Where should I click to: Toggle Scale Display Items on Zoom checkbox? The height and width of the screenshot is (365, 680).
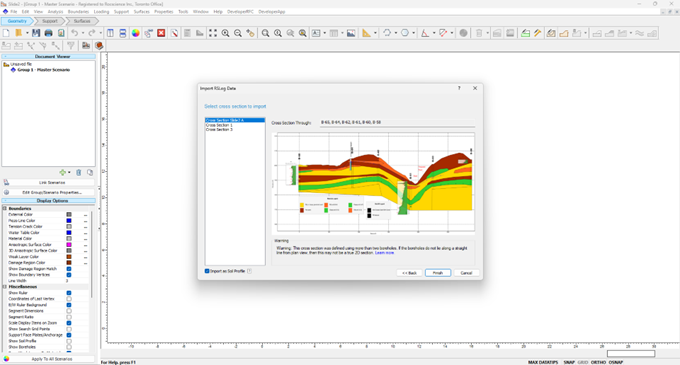pos(69,323)
